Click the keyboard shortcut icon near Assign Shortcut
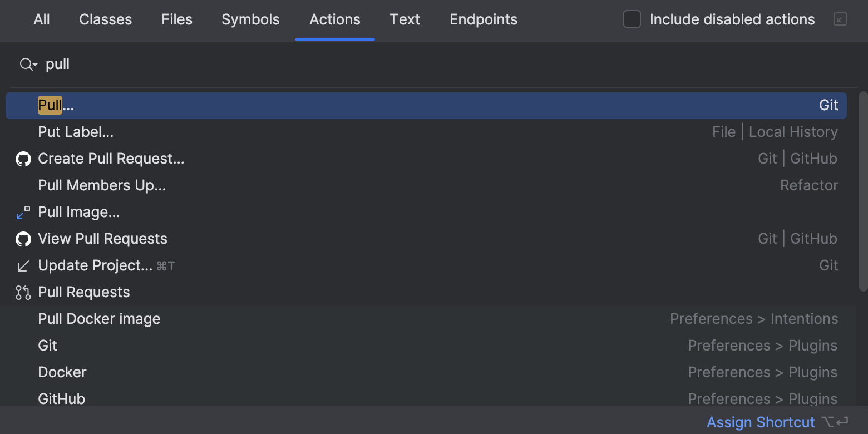 tap(835, 422)
